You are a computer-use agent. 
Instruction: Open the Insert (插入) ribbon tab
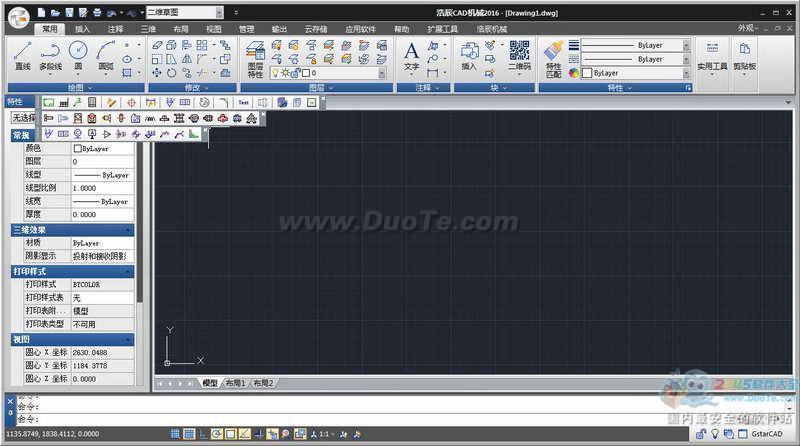click(83, 29)
